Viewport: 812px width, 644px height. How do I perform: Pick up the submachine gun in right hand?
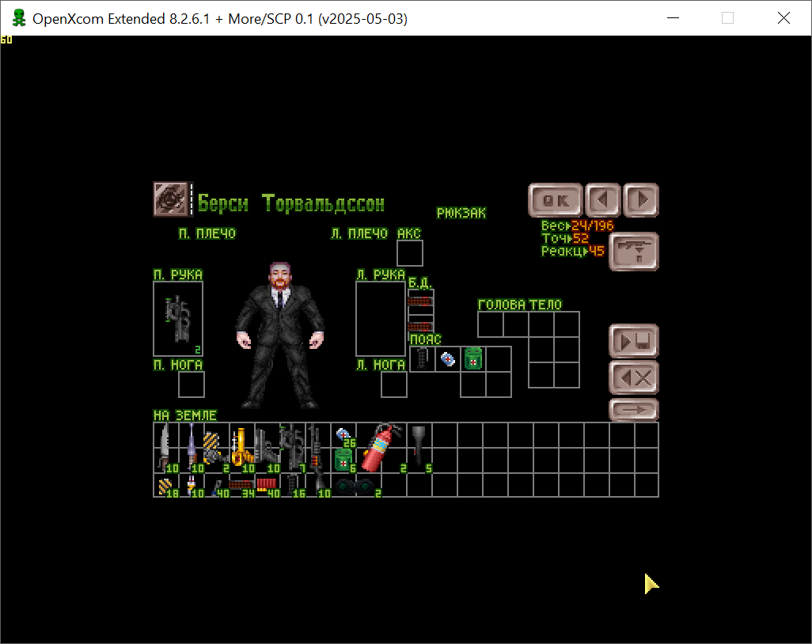point(177,318)
